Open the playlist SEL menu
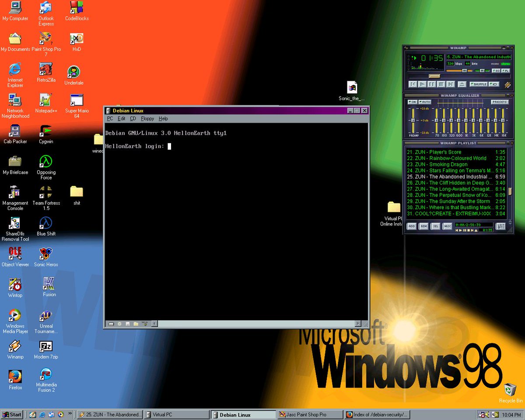Viewport: 525px width, 420px height. [x=435, y=226]
